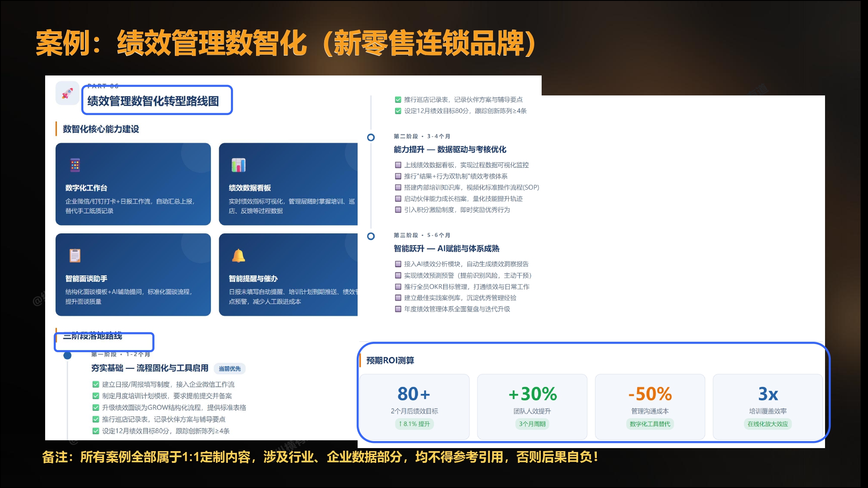The height and width of the screenshot is (488, 868).
Task: Click the +30% ROI value
Action: click(533, 394)
